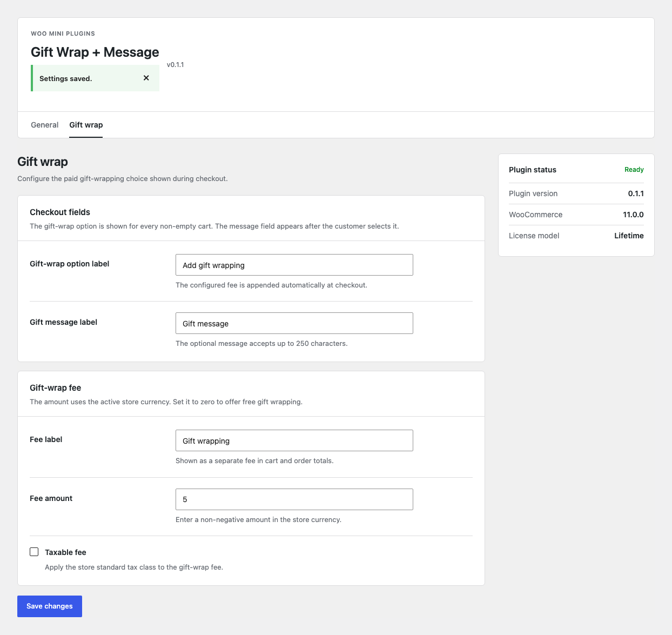Dismiss the Settings saved notice
672x635 pixels.
[146, 78]
